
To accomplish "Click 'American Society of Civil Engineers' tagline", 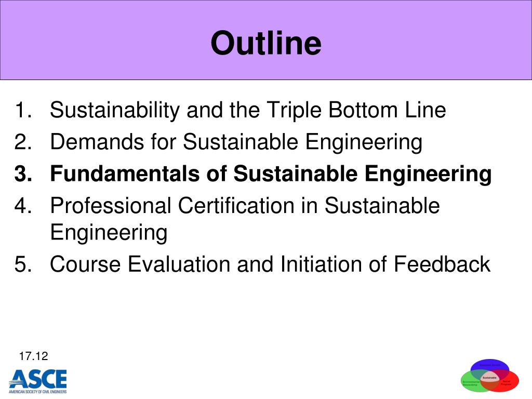I will [x=37, y=392].
